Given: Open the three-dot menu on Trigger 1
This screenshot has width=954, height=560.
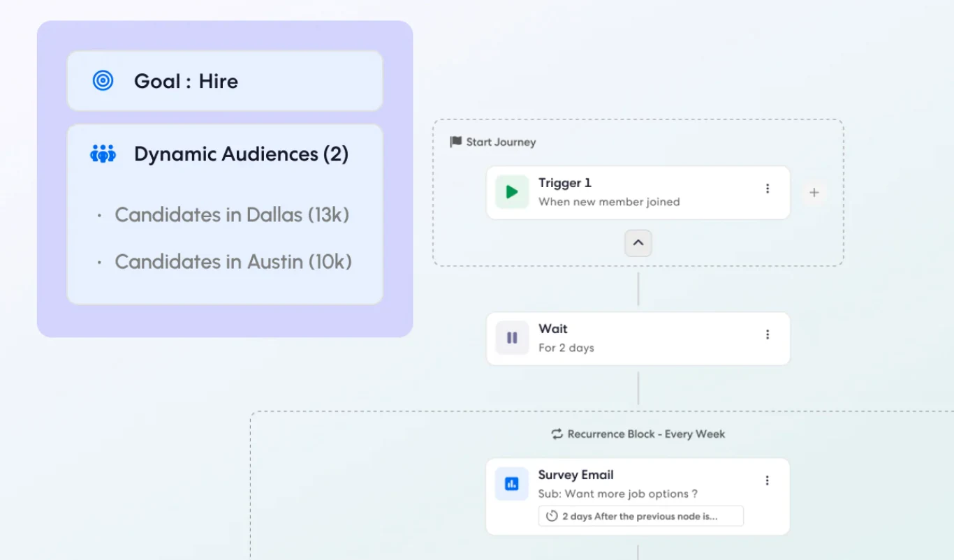Looking at the screenshot, I should pos(768,189).
